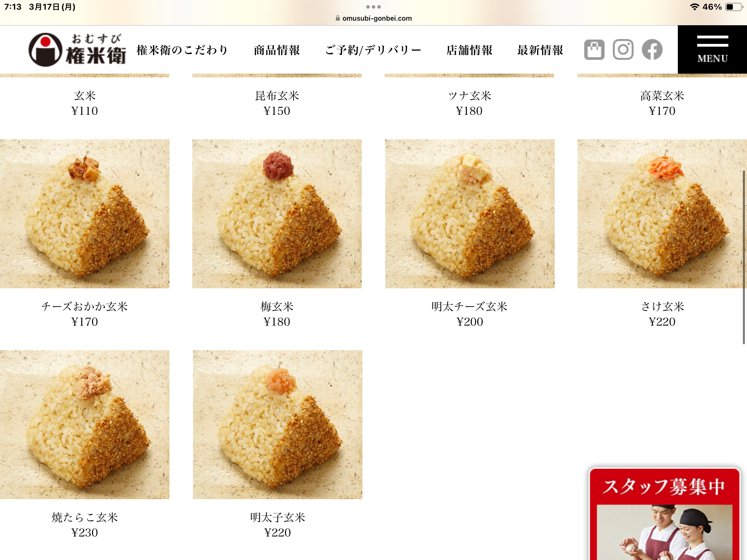Open the Instagram icon link

623,50
